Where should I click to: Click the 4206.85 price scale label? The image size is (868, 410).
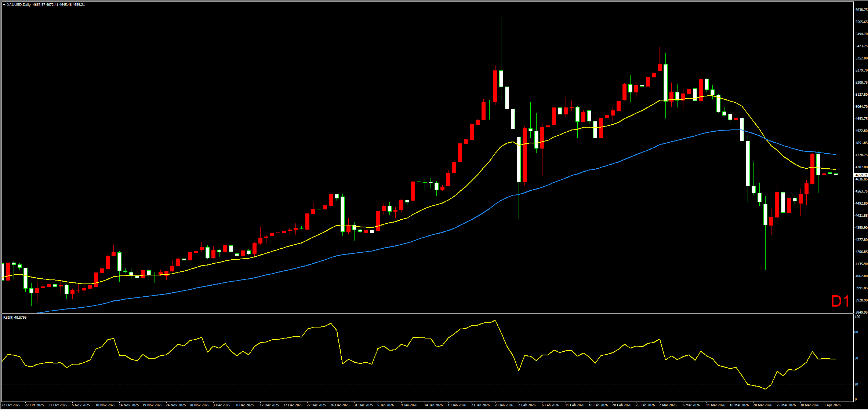[861, 252]
